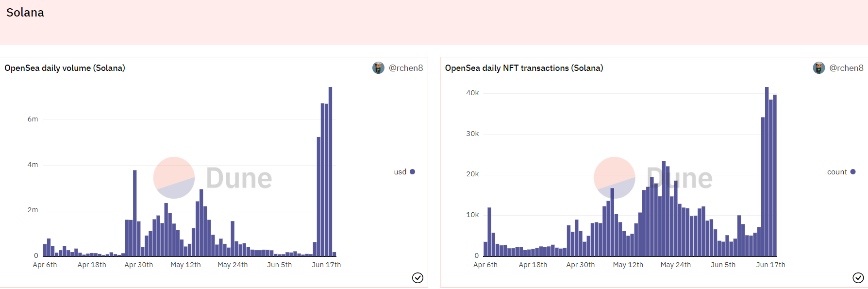Click the Solana section heading
The image size is (868, 289).
coord(25,13)
